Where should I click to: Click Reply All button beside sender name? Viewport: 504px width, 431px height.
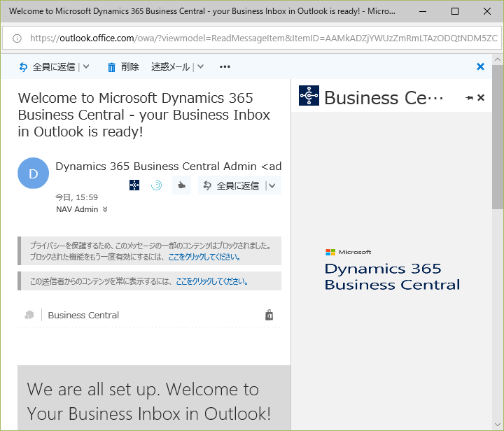(232, 185)
